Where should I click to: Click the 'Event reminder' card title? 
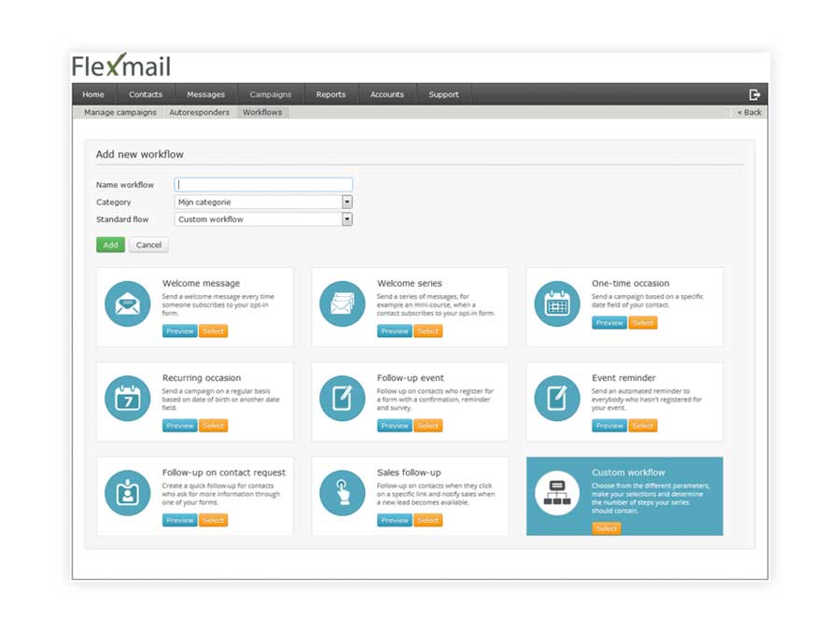[x=623, y=378]
